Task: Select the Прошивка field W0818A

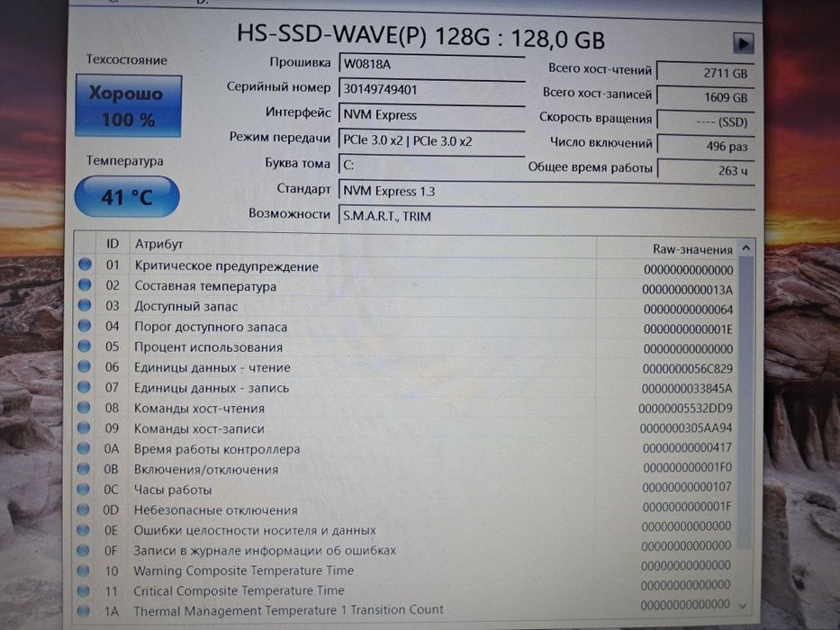Action: tap(432, 64)
